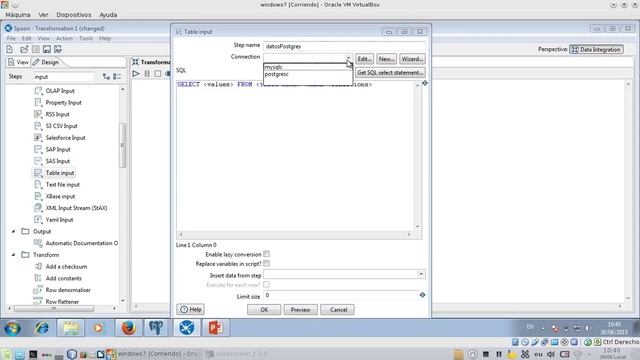Click the Windows Start button
The image size is (640, 360).
click(12, 328)
